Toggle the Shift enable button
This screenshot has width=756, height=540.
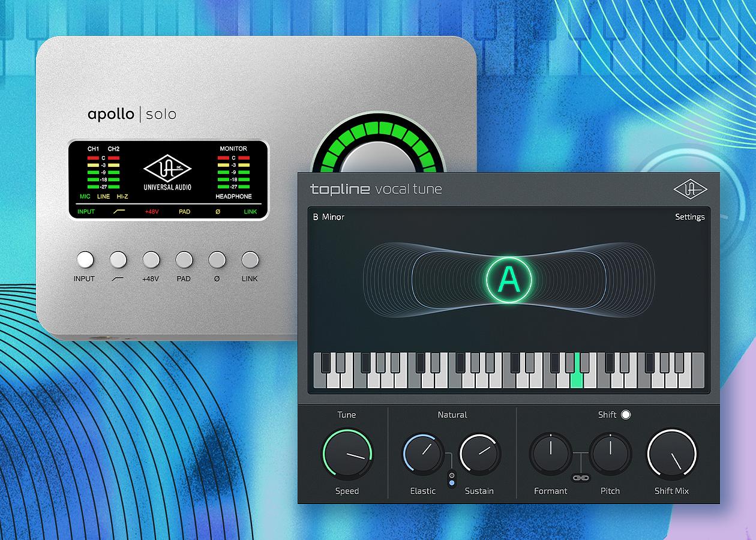coord(626,415)
